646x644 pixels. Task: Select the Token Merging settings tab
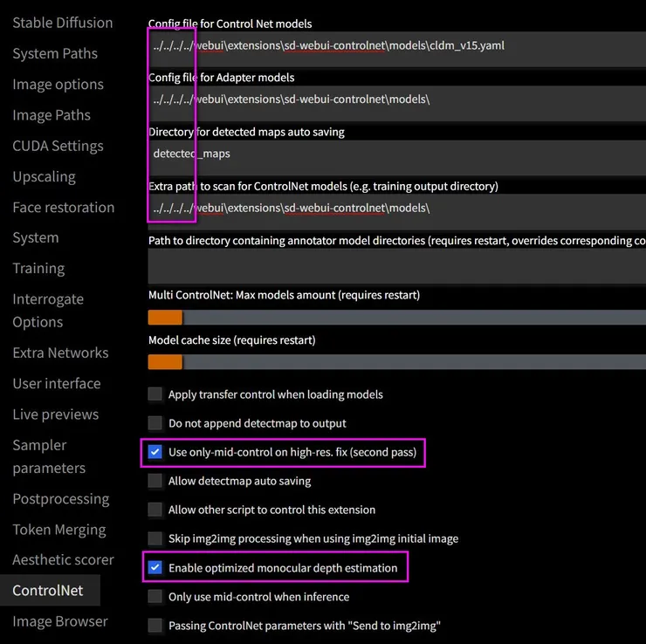tap(58, 530)
